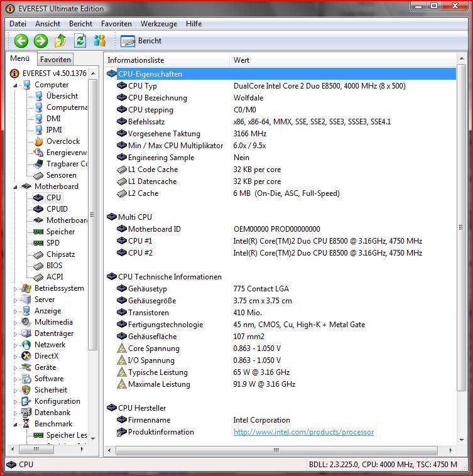The height and width of the screenshot is (476, 473).
Task: Open the Overclock flame icon
Action: [x=38, y=141]
